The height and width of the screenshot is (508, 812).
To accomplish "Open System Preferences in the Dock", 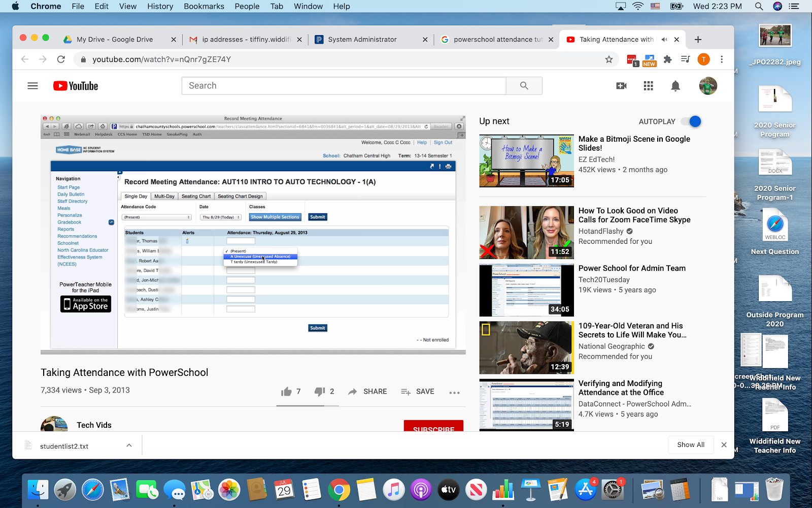I will [x=612, y=490].
